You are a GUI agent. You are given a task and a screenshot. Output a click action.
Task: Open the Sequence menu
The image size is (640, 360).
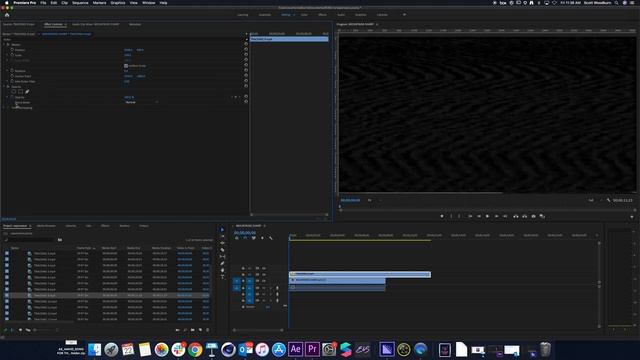80,3
